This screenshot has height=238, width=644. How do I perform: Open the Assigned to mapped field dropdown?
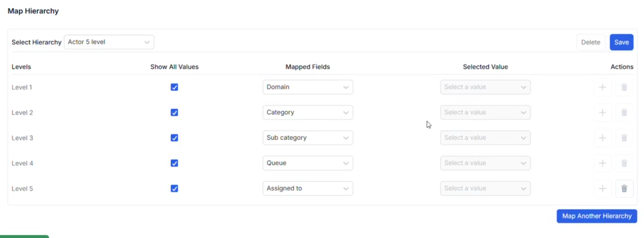(308, 188)
